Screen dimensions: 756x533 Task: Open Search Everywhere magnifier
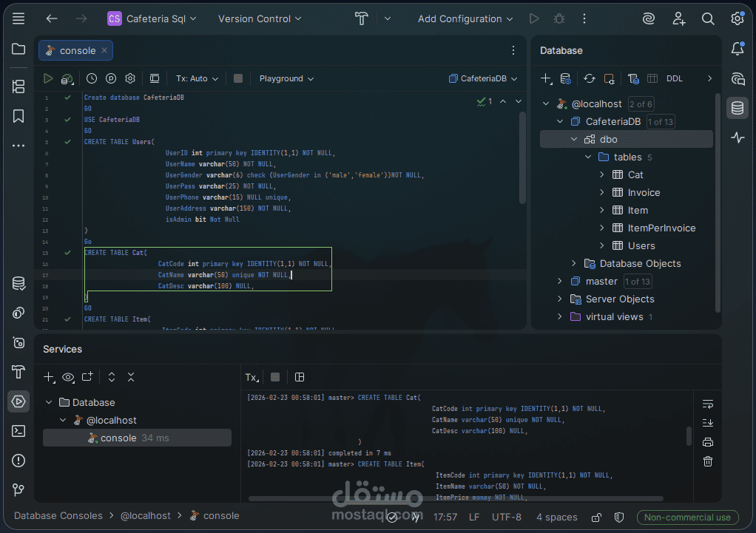point(708,18)
